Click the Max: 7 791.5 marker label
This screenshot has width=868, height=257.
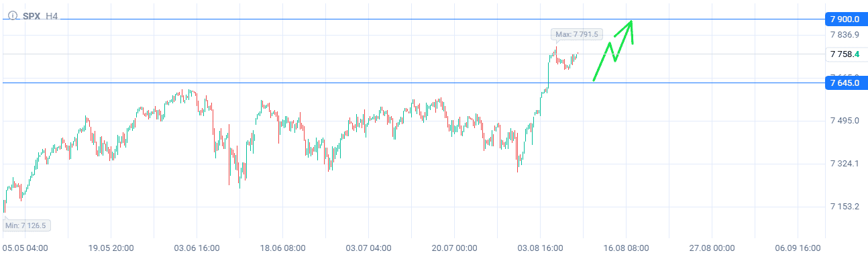[579, 34]
